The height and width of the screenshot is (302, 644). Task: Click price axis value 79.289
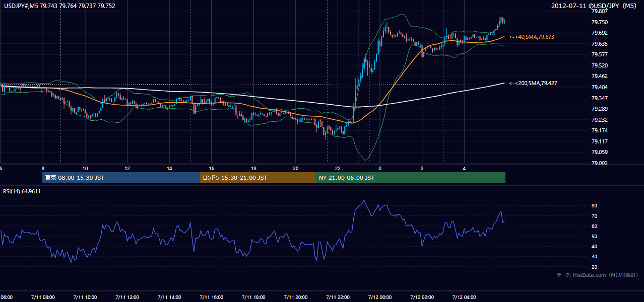pyautogui.click(x=599, y=109)
